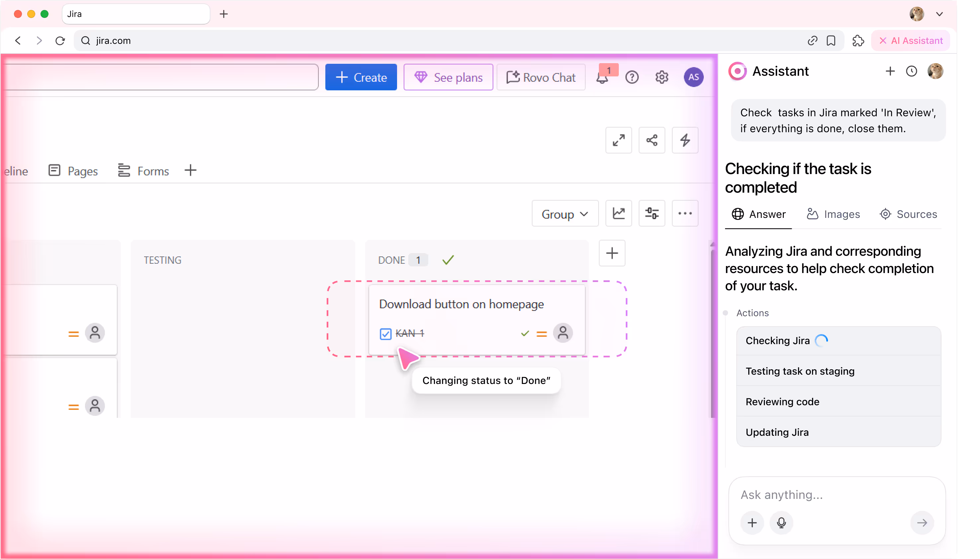The image size is (980, 559).
Task: Add a new board column
Action: (x=612, y=253)
